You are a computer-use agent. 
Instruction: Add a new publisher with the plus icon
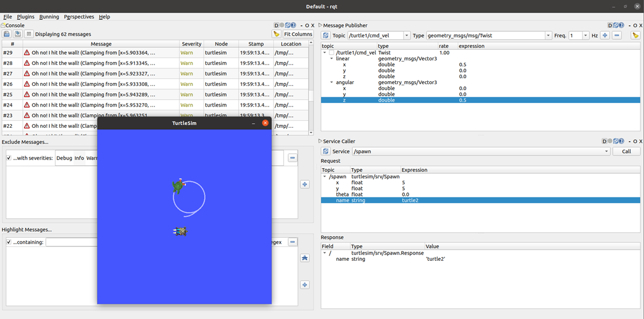coord(604,36)
